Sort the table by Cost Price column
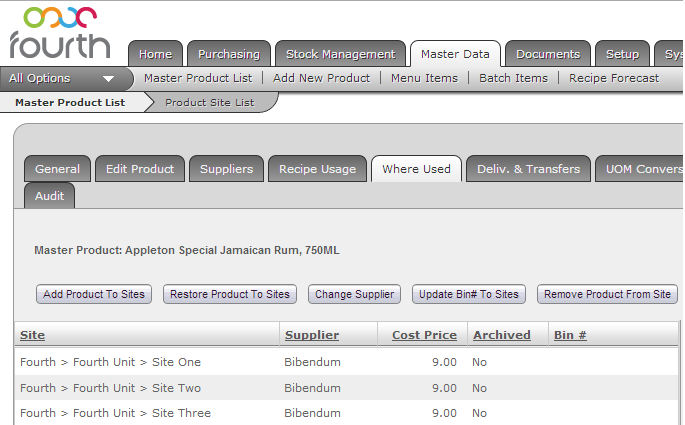 coord(424,335)
